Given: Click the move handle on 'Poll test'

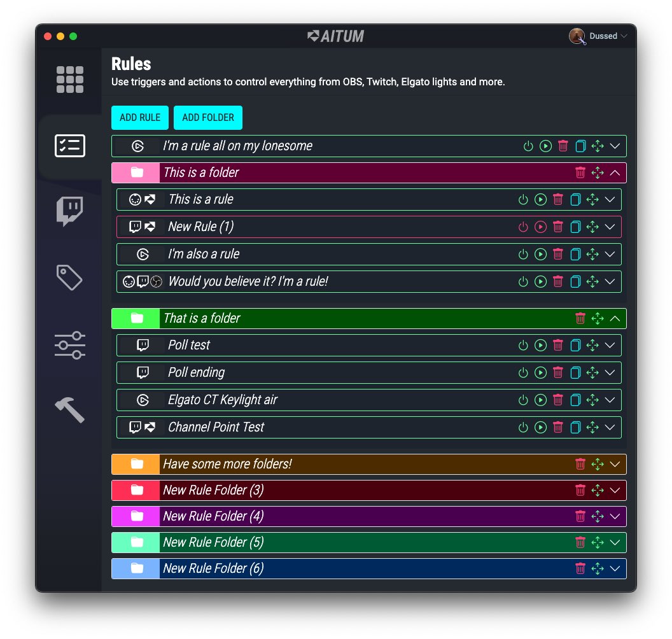Looking at the screenshot, I should click(x=593, y=345).
